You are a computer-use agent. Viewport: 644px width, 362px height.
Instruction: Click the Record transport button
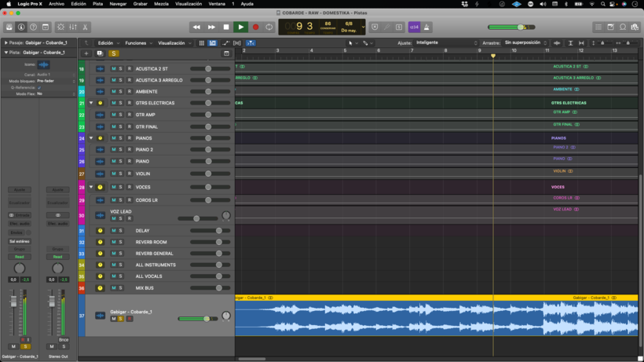pos(255,27)
